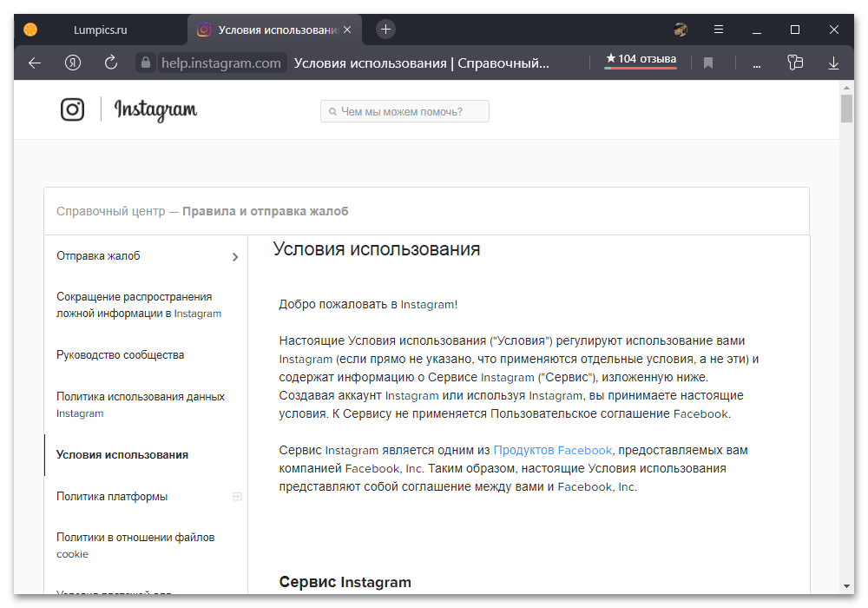Click the padlock icon in the address bar
Image resolution: width=868 pixels, height=608 pixels.
tap(145, 63)
